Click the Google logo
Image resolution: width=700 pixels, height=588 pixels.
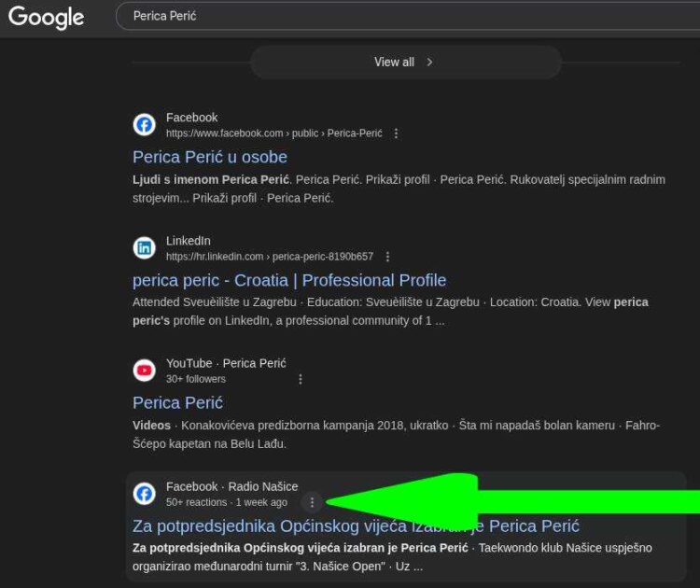(x=46, y=18)
